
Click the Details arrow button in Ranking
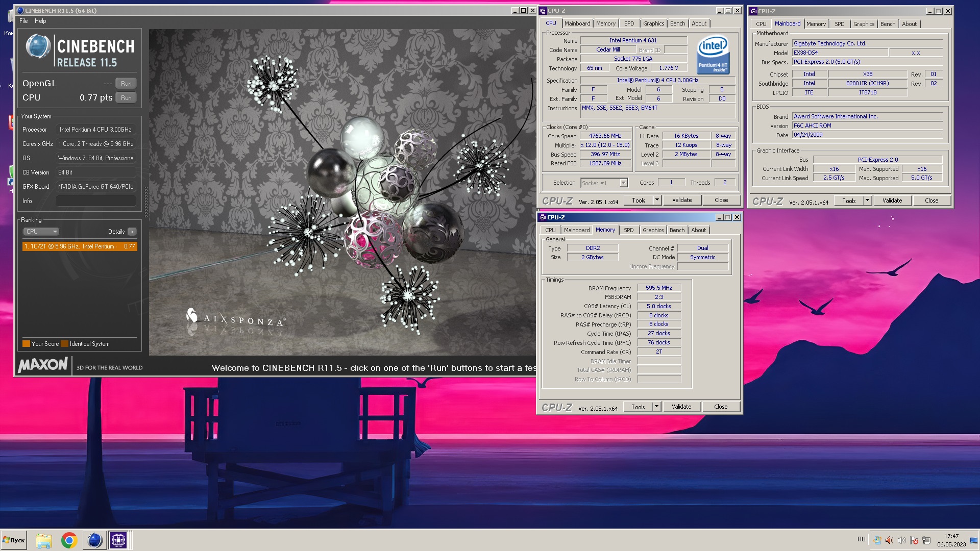132,232
